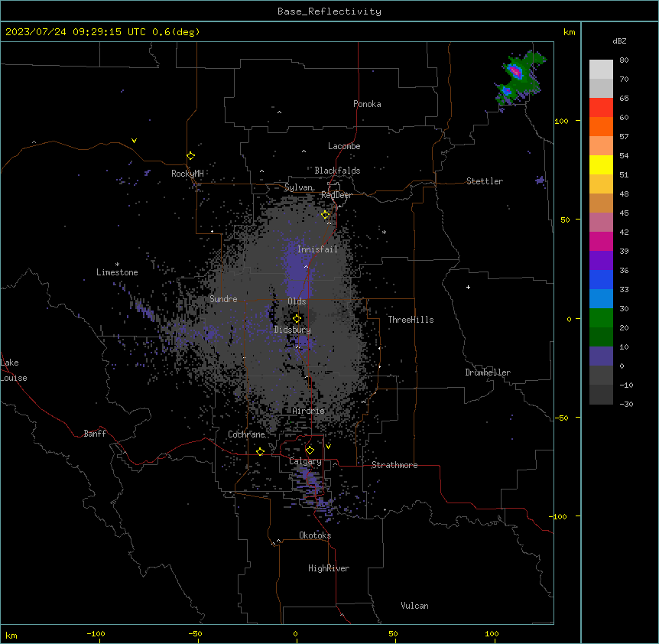Screen dimensions: 659x644
Task: Click the ThreeHills label
Action: (x=411, y=320)
